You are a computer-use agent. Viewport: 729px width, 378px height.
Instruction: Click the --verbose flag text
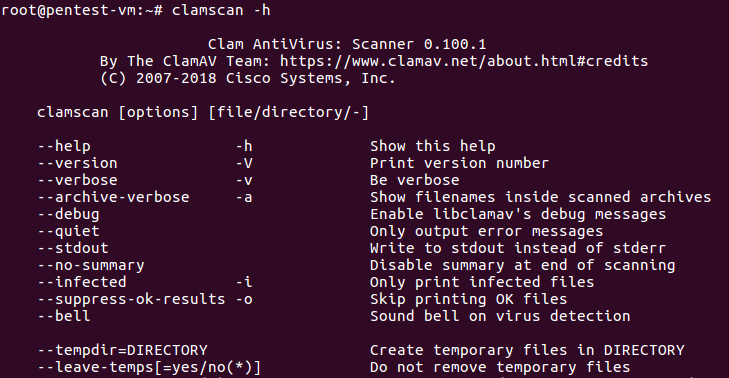coord(77,180)
